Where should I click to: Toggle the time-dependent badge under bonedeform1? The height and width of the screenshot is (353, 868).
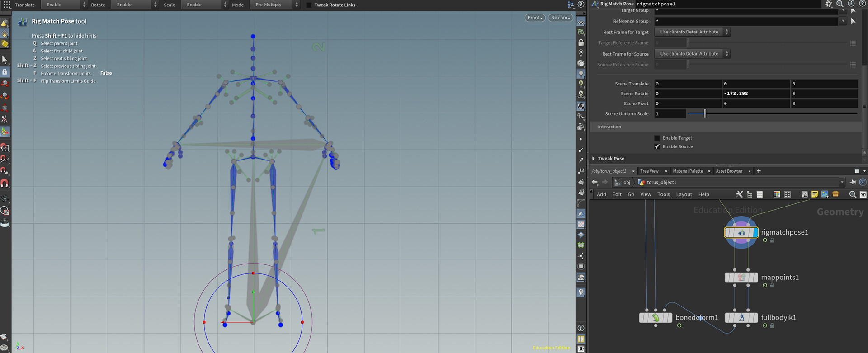pos(679,325)
